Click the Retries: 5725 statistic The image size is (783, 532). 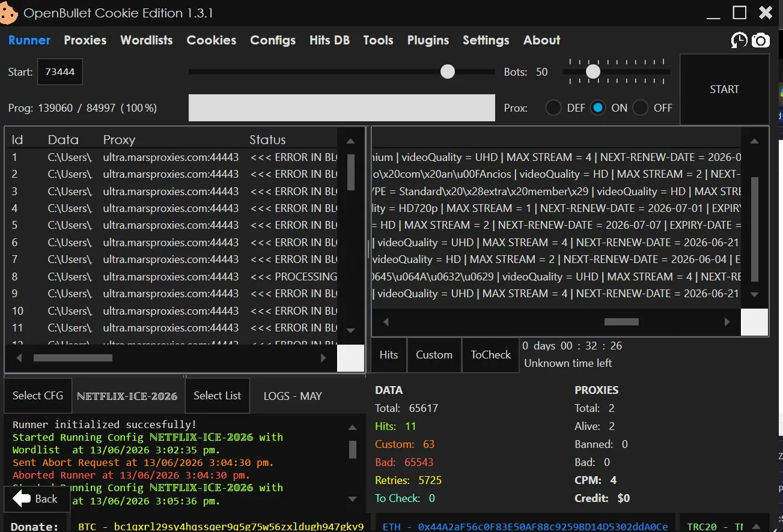coord(409,480)
